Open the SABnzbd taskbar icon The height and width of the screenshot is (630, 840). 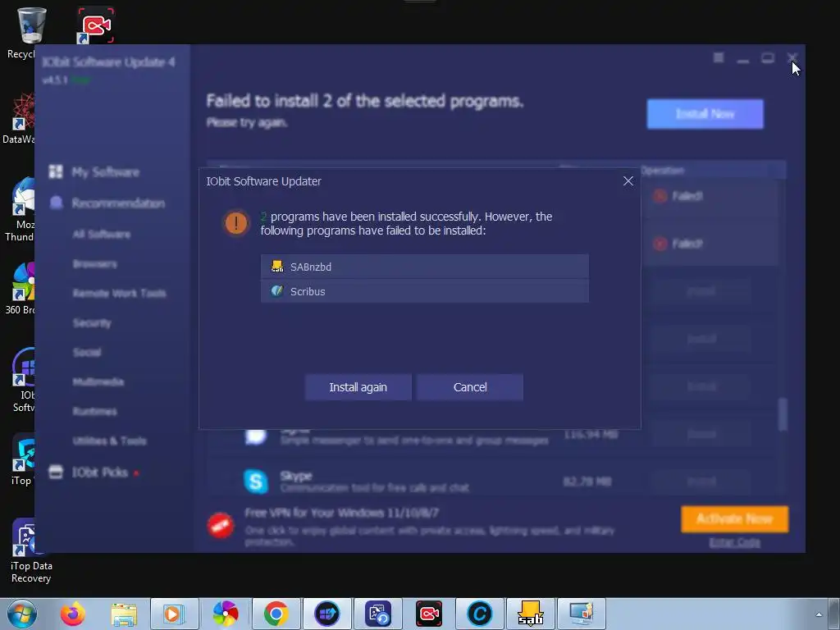(x=531, y=614)
